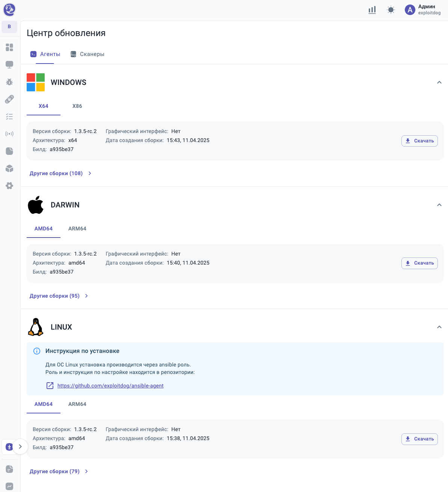Open the patch bandage icon in sidebar
The width and height of the screenshot is (448, 492).
9,99
